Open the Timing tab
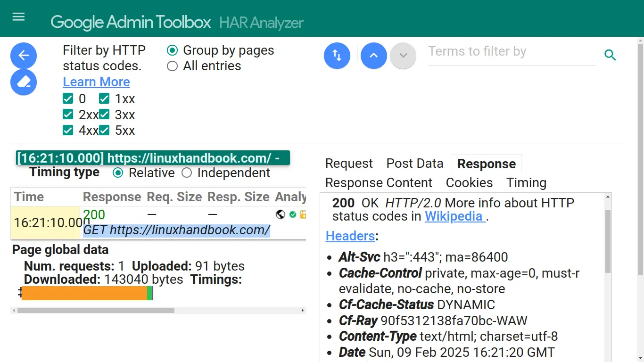This screenshot has width=644, height=362. (x=526, y=182)
